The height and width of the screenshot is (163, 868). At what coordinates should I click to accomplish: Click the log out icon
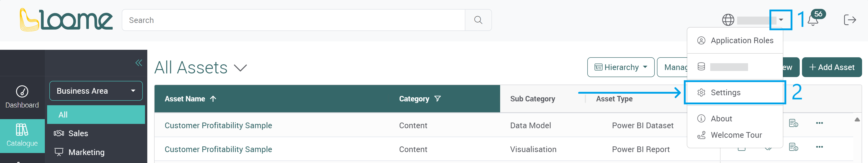tap(850, 20)
